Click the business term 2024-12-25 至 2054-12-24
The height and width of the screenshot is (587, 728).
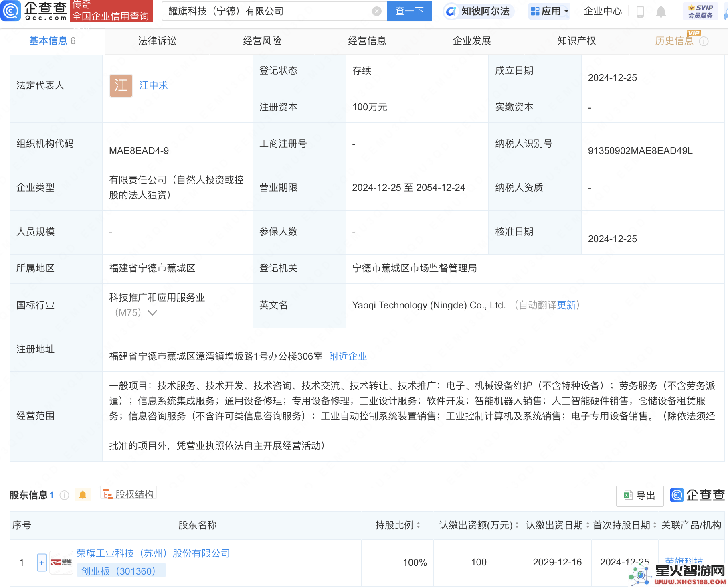408,188
